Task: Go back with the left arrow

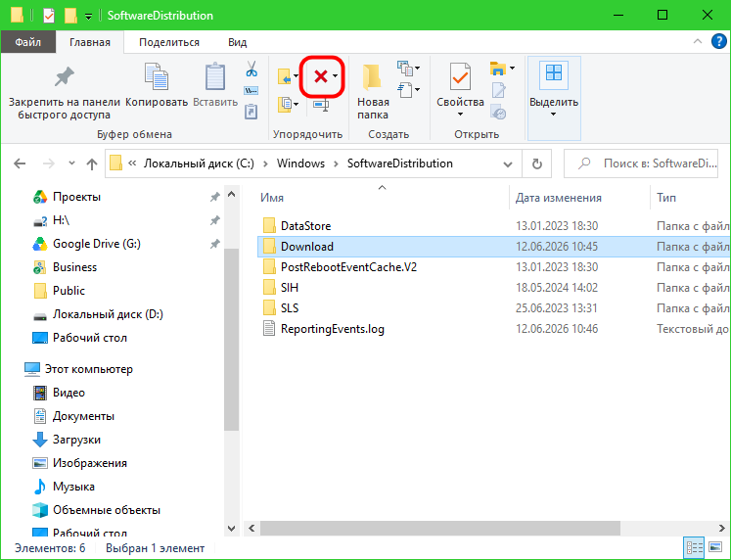Action: coord(20,163)
